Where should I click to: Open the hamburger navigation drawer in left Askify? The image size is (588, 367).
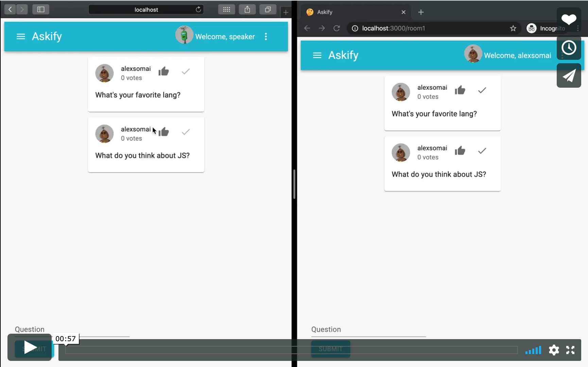click(21, 36)
